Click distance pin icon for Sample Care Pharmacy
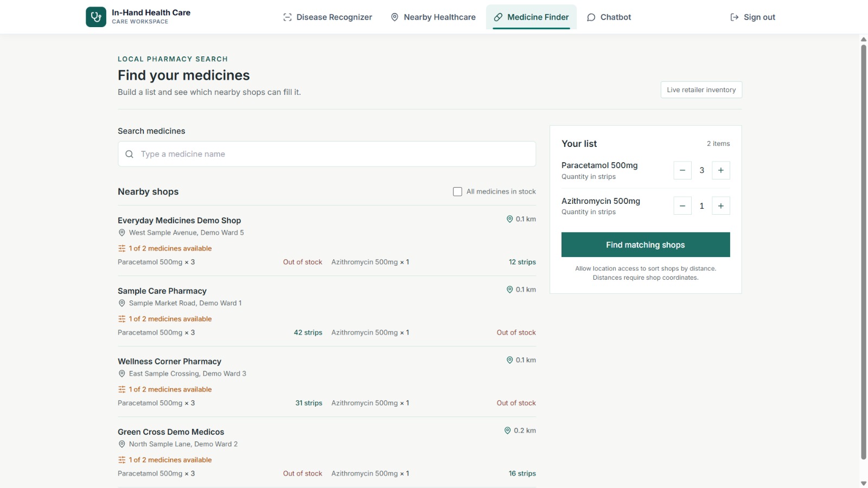Screen dimensions: 868x488 click(x=509, y=290)
